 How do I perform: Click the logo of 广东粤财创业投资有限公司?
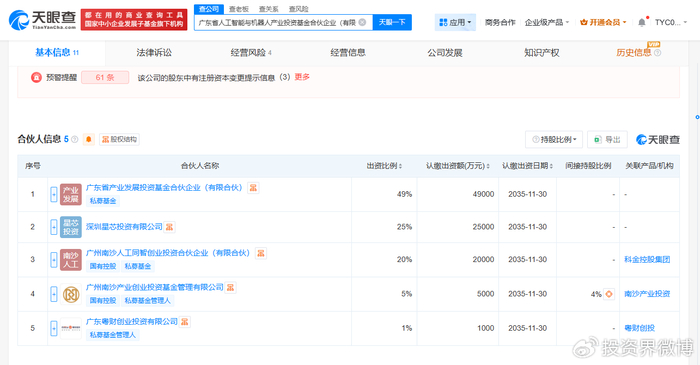click(x=71, y=328)
